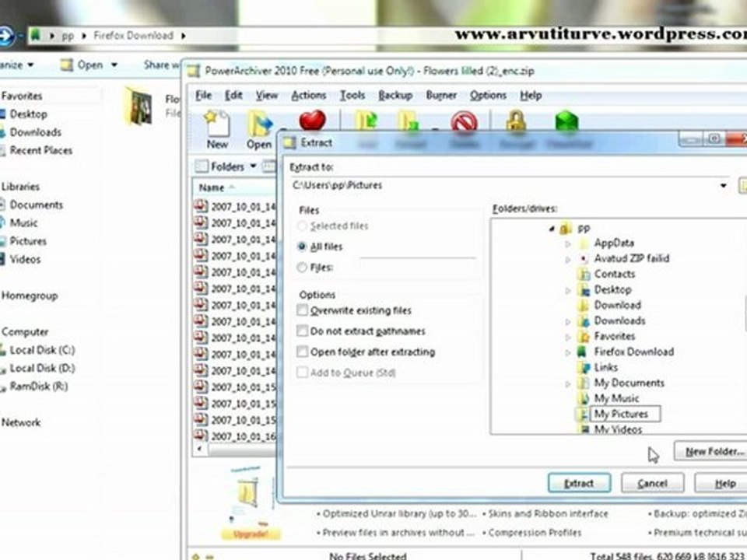Expand the AppData tree node arrow
The height and width of the screenshot is (560, 747).
coord(567,243)
